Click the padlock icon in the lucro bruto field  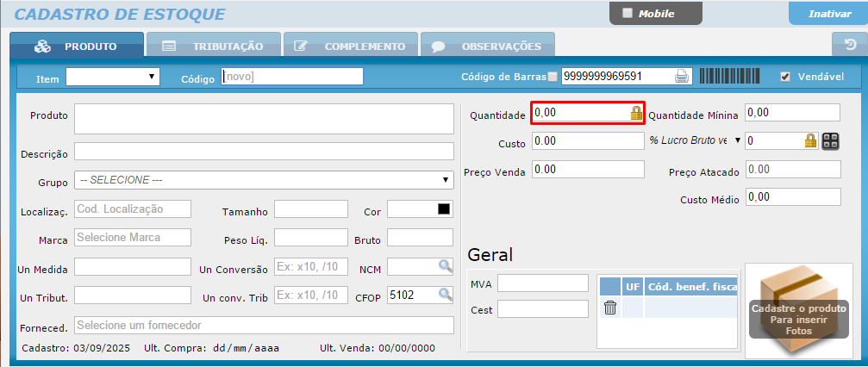pyautogui.click(x=809, y=140)
